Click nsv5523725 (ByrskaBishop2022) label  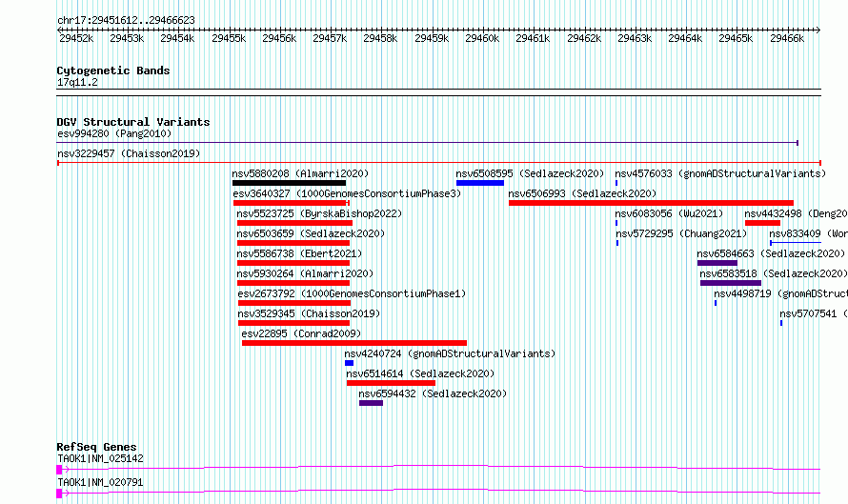tap(319, 213)
